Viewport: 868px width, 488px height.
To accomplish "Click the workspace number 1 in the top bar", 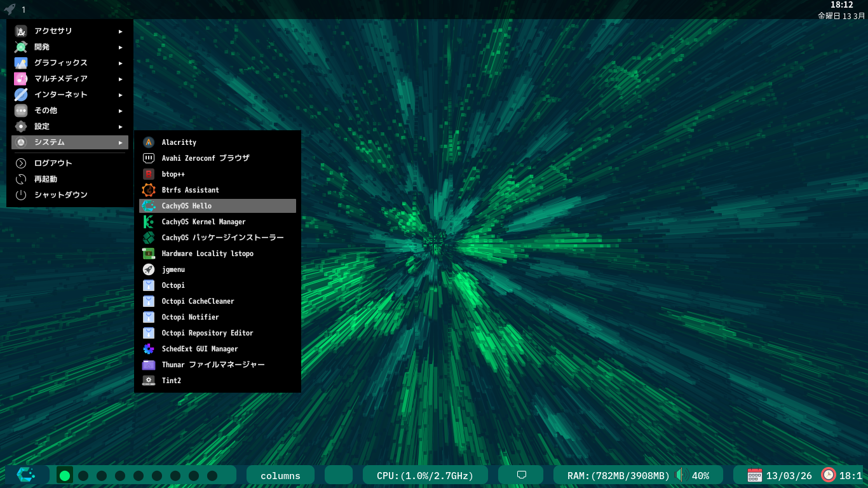I will 24,10.
